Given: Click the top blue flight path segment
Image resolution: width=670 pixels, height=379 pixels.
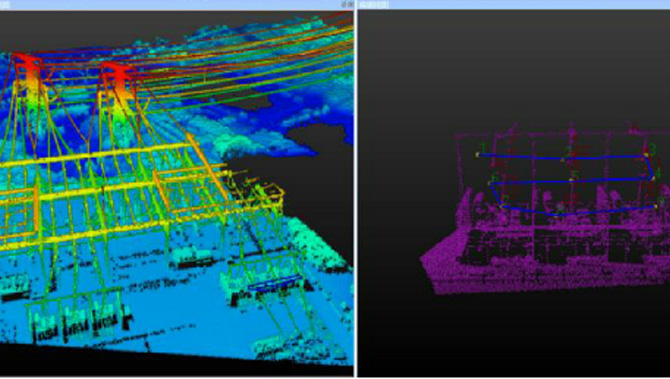Looking at the screenshot, I should click(x=562, y=157).
